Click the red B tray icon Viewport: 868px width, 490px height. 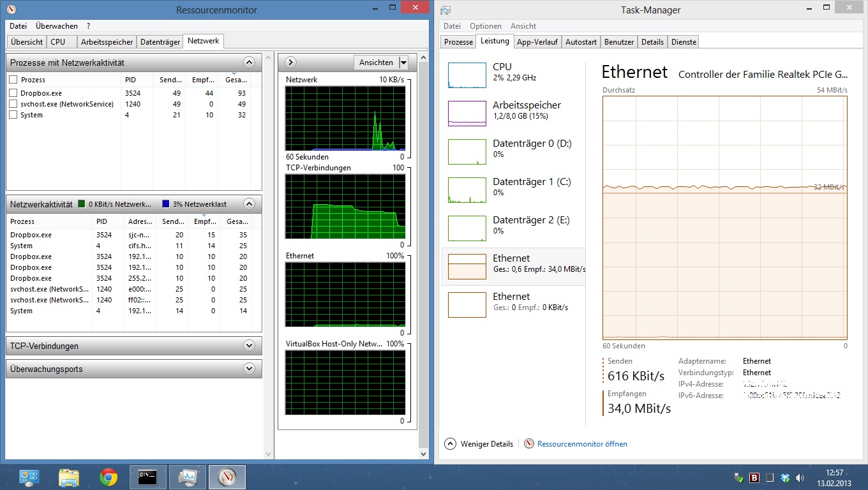coord(754,477)
